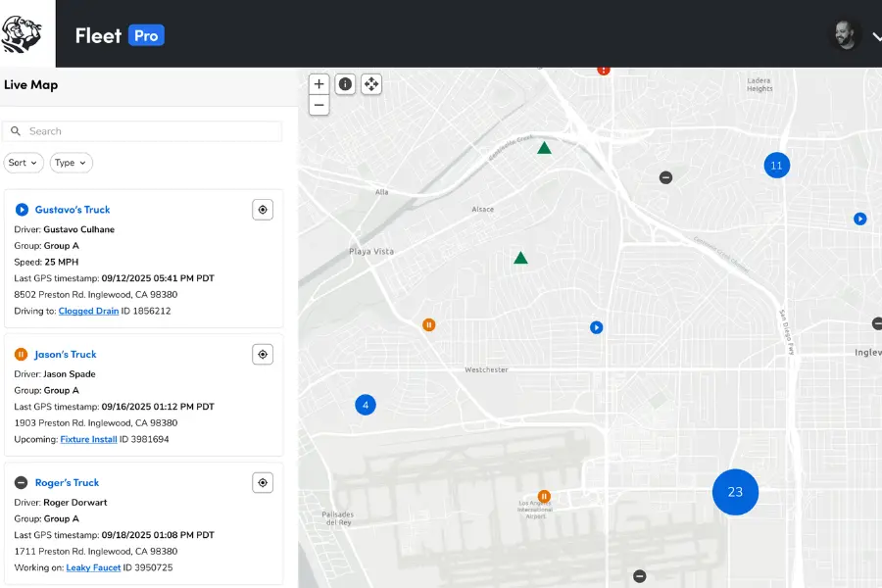
Task: Click the text 'Gustavo Culhane'
Action: coord(78,229)
